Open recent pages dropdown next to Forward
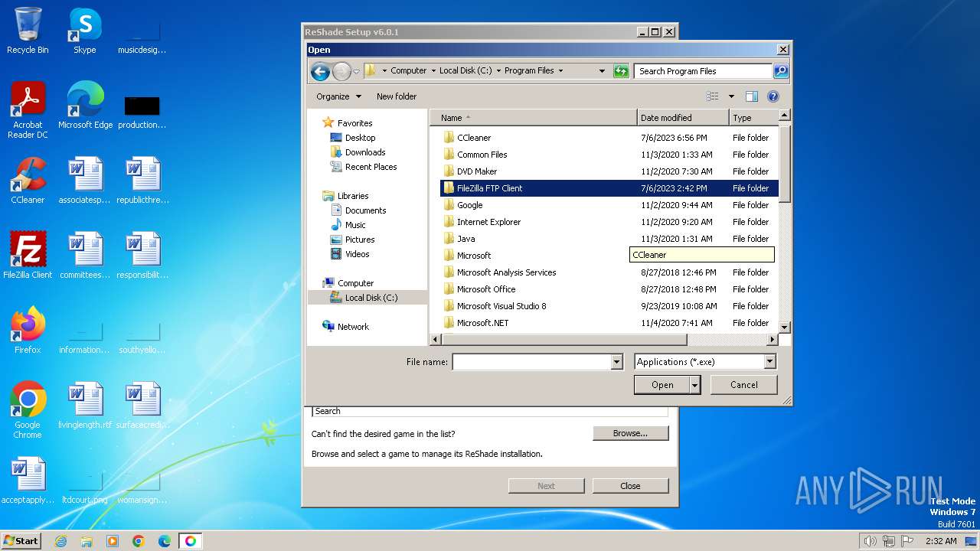The width and height of the screenshot is (980, 551). click(x=356, y=72)
